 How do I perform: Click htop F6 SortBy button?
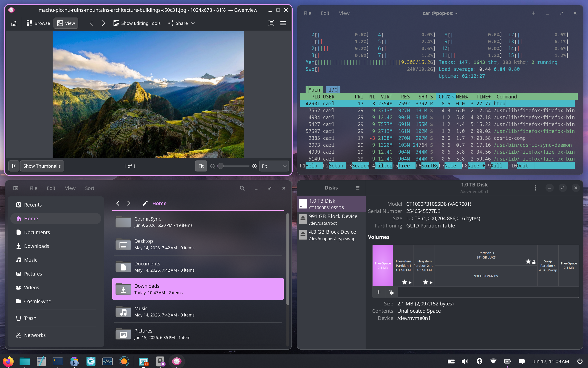point(427,166)
